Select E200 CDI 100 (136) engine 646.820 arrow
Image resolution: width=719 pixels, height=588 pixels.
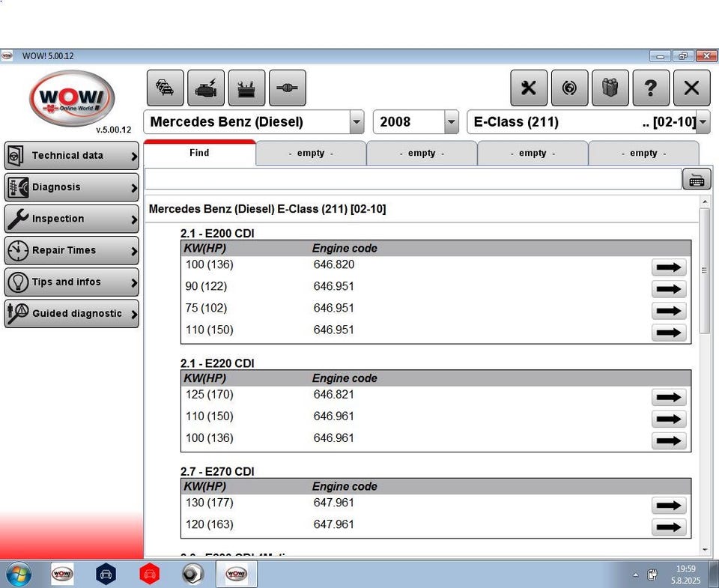[669, 267]
